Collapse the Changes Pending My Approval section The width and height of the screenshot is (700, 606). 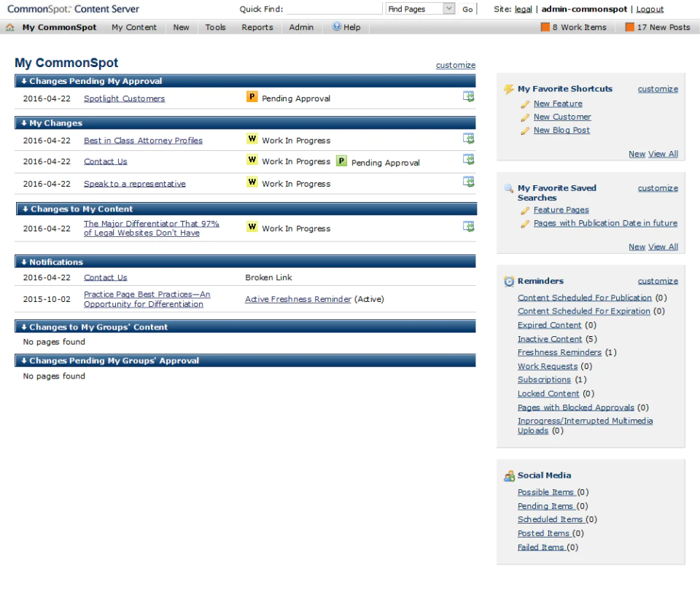click(24, 81)
